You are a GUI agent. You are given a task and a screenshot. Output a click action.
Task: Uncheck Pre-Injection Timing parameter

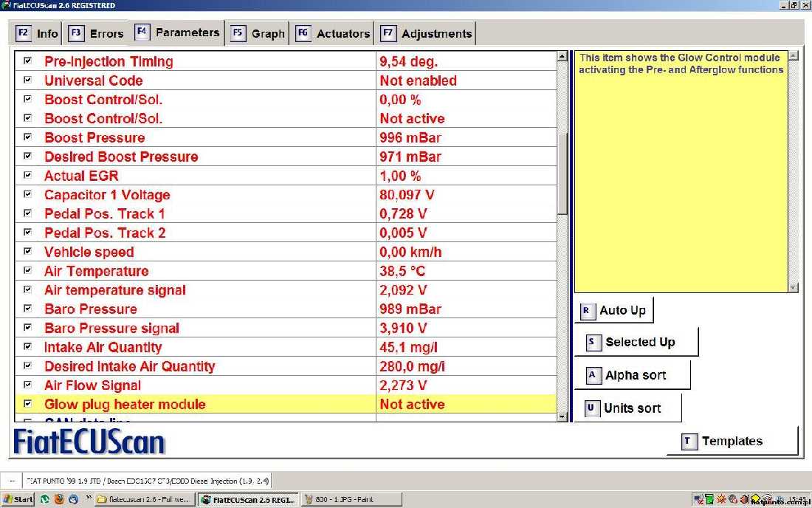pos(28,61)
